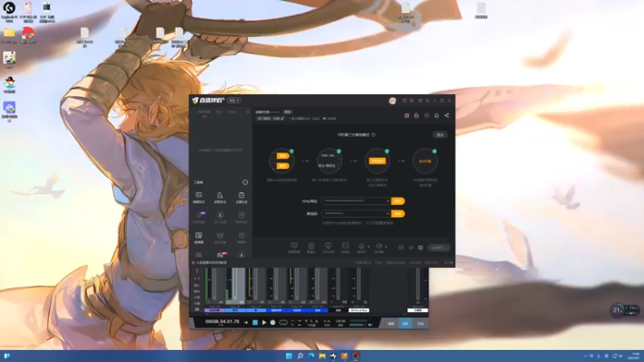The image size is (644, 362).
Task: Click the share icon in stream header
Action: 447,116
